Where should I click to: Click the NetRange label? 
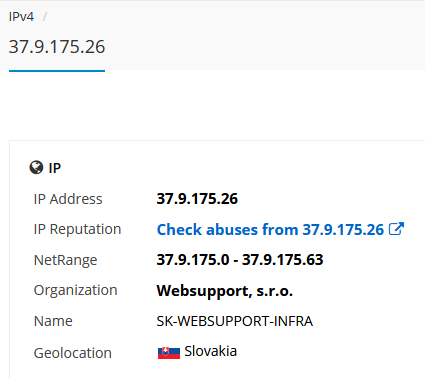(x=65, y=260)
